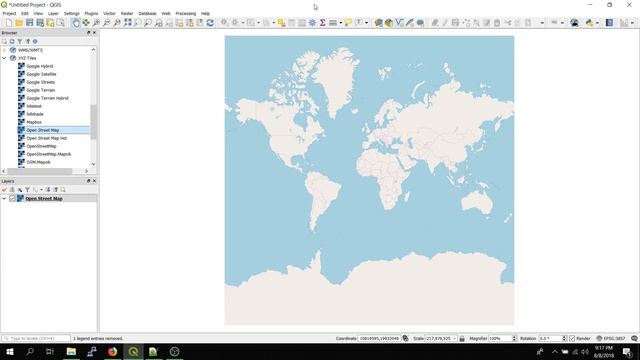Toggle Open Street Map layer visibility checkbox
The height and width of the screenshot is (360, 640).
12,198
